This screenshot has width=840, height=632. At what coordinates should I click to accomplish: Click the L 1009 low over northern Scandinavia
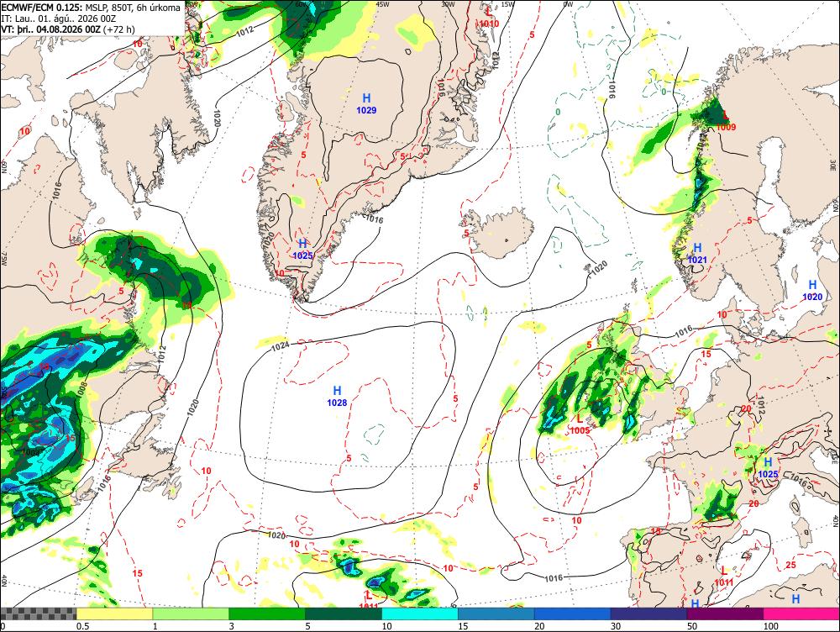click(x=726, y=121)
